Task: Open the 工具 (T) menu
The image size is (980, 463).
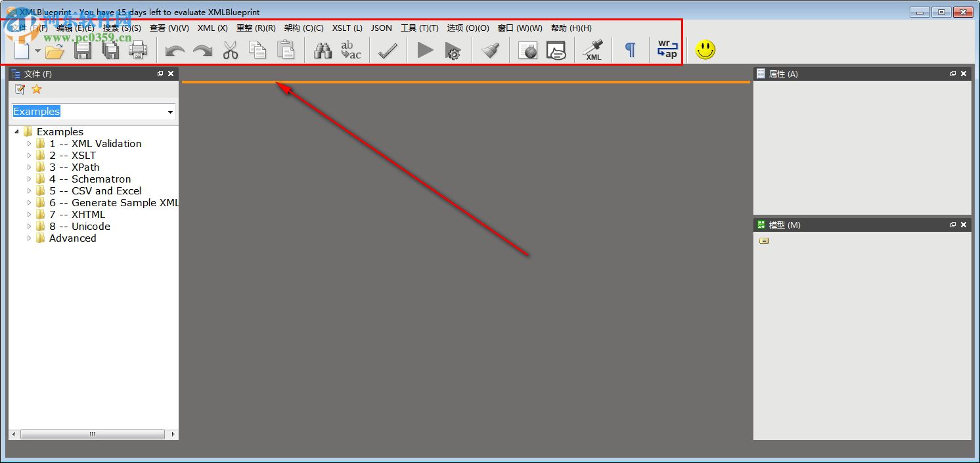Action: (x=420, y=28)
